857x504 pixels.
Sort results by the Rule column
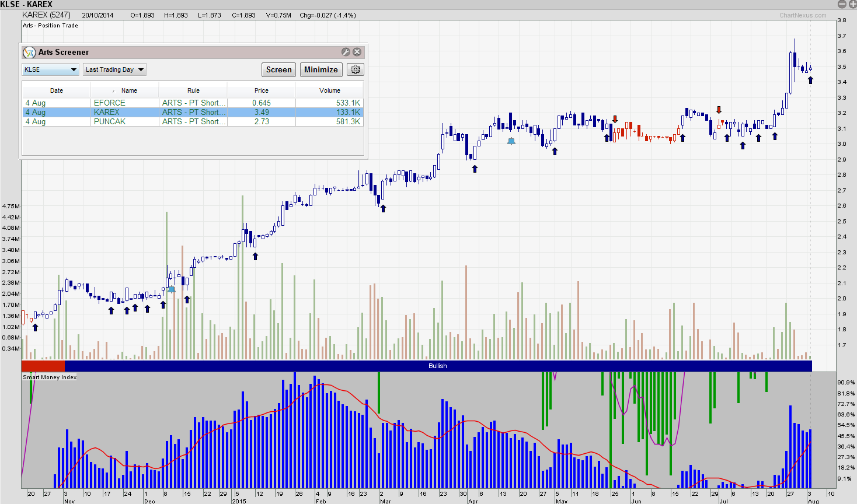[x=193, y=90]
